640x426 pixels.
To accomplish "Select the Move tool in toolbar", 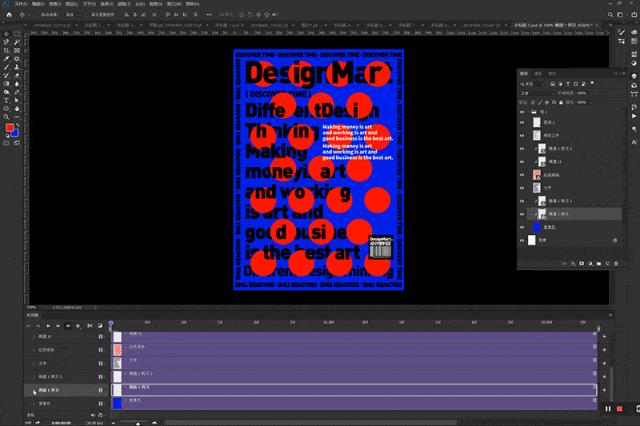I will [7, 34].
